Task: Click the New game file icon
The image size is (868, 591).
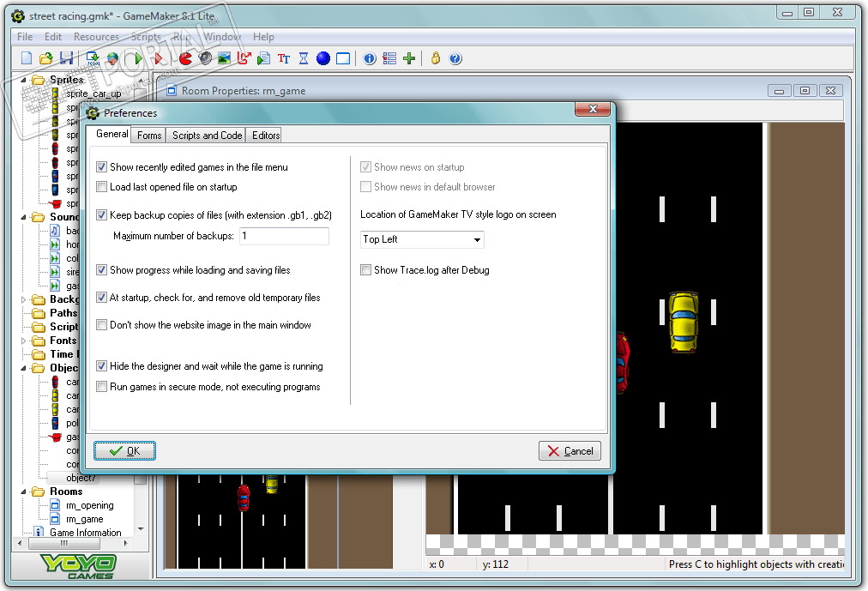Action: click(x=27, y=58)
